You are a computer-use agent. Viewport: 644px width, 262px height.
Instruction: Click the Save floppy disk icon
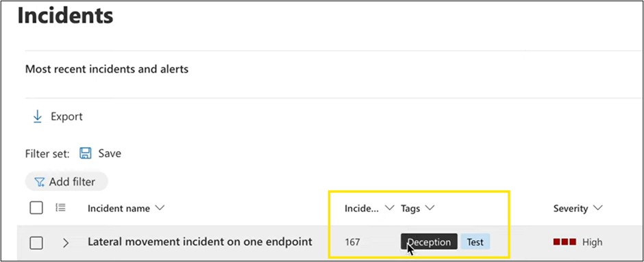tap(86, 153)
